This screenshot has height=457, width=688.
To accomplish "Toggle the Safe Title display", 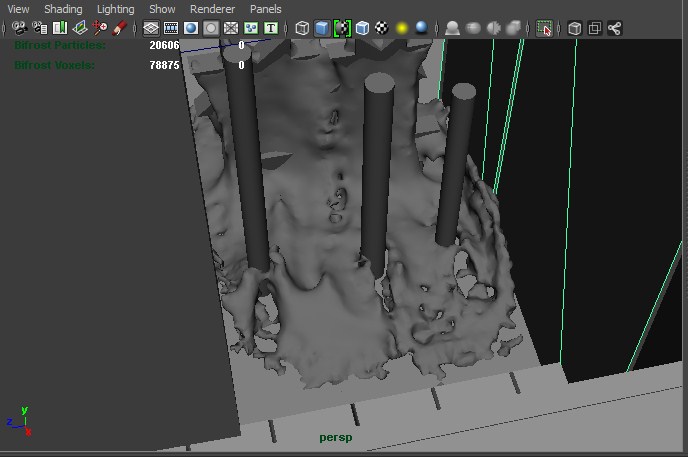I will pos(271,28).
